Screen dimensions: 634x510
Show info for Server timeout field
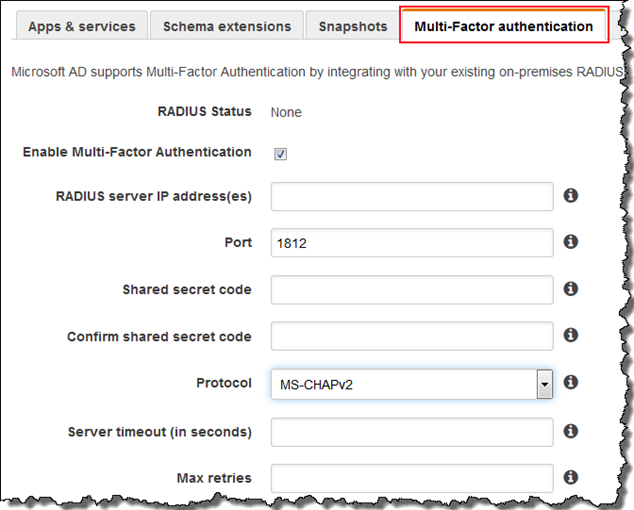[571, 431]
